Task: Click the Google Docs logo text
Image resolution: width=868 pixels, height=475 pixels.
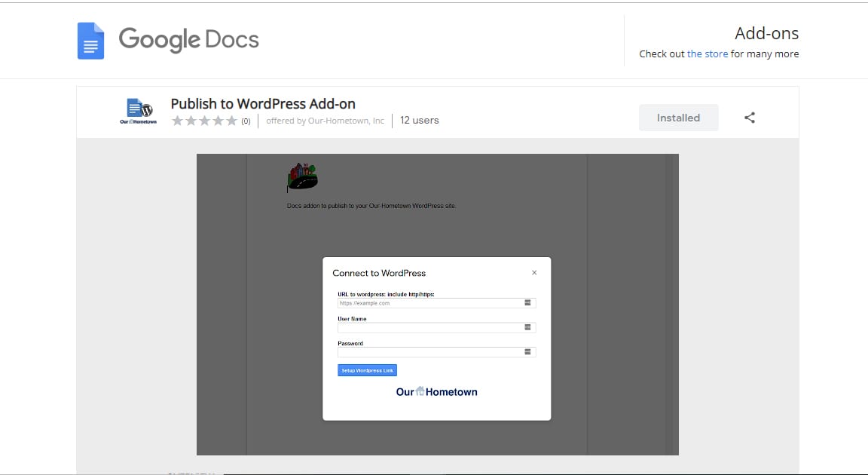Action: point(189,40)
